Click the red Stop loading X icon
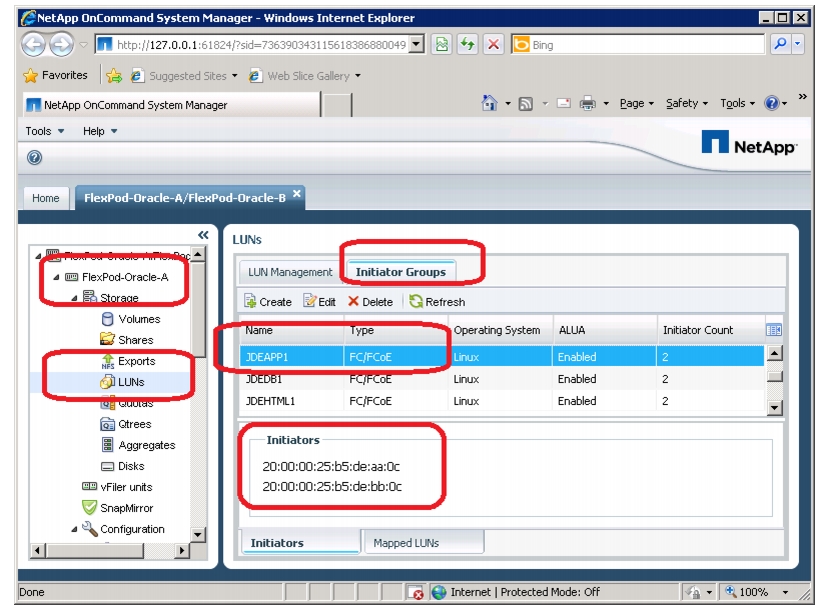This screenshot has height=614, width=821. point(493,44)
